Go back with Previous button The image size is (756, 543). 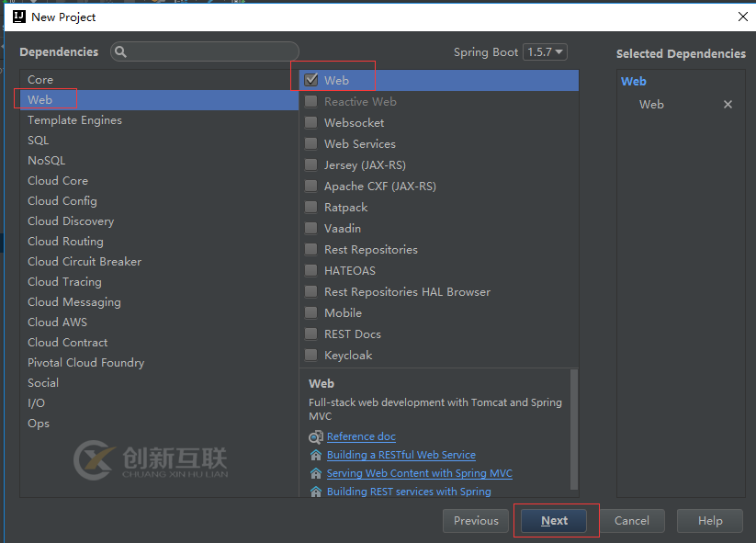click(x=476, y=521)
